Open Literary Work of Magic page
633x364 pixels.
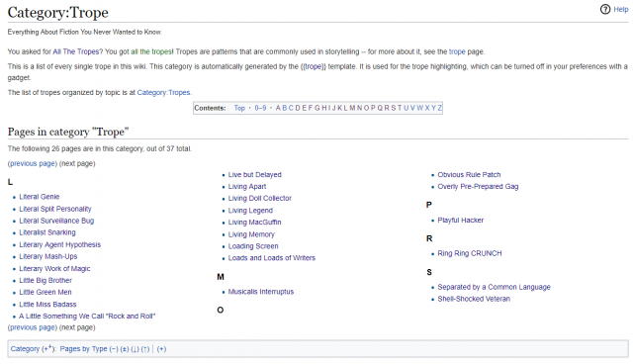click(x=54, y=268)
